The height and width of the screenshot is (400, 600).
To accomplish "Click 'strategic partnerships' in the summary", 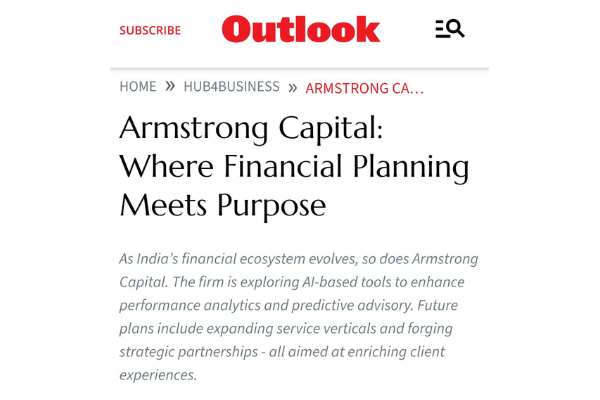I will [x=188, y=352].
